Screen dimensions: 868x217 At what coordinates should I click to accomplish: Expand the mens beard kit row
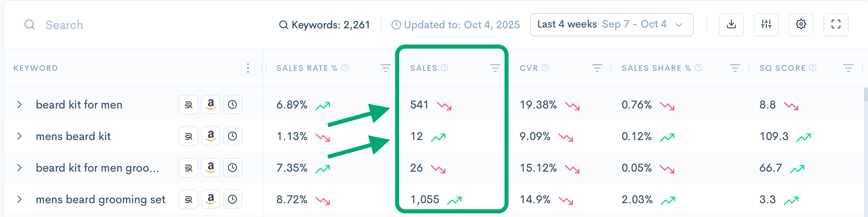tap(19, 136)
